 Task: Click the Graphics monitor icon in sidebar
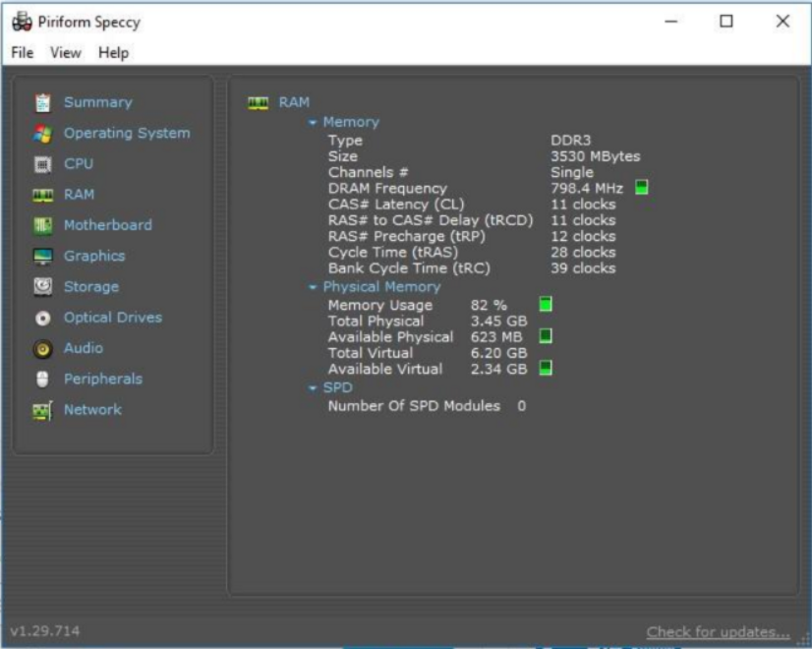[42, 257]
